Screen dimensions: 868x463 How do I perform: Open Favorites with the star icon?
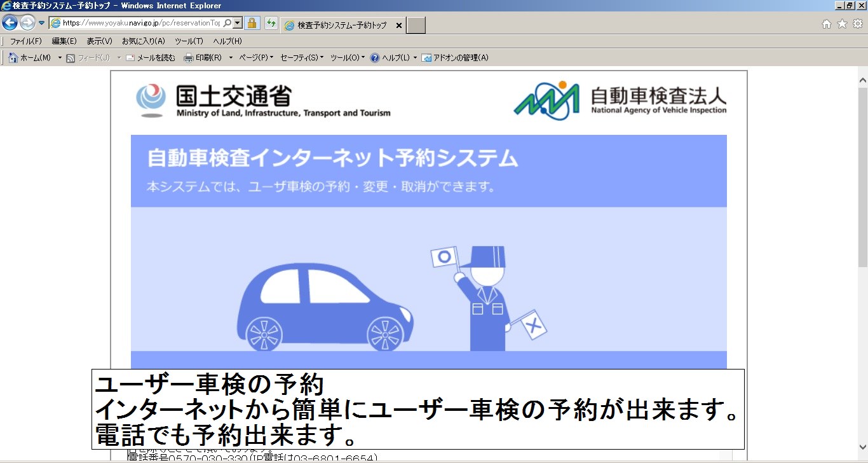tap(842, 24)
